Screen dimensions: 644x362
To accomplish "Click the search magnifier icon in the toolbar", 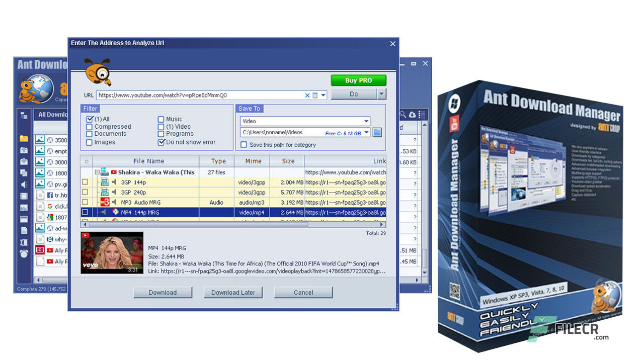I will 403,115.
